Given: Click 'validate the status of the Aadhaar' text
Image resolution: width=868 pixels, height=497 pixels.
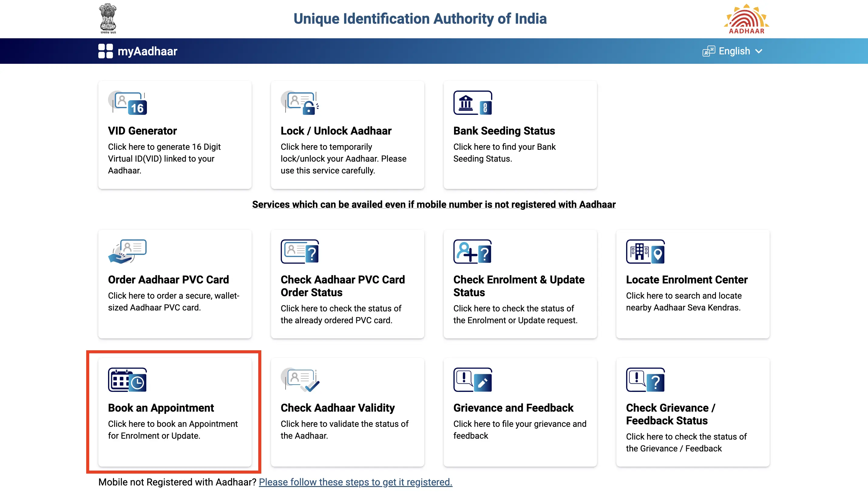Looking at the screenshot, I should pyautogui.click(x=344, y=430).
